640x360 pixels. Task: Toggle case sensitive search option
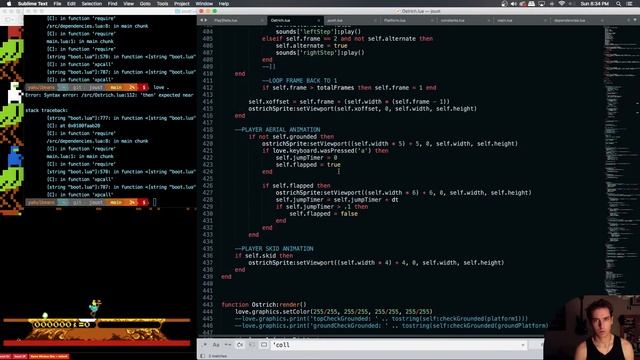tap(216, 345)
